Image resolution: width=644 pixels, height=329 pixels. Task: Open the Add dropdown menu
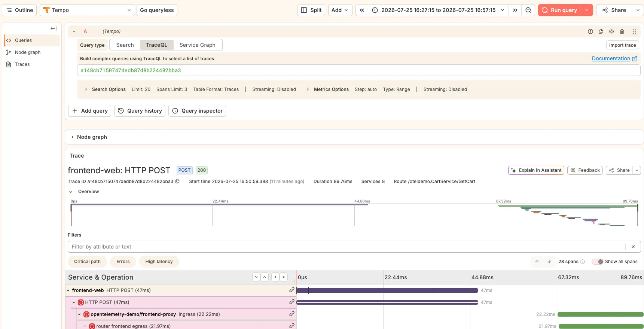click(340, 10)
